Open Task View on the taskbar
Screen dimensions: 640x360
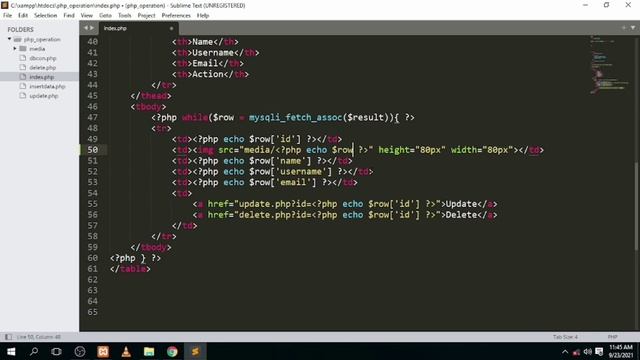click(x=57, y=351)
